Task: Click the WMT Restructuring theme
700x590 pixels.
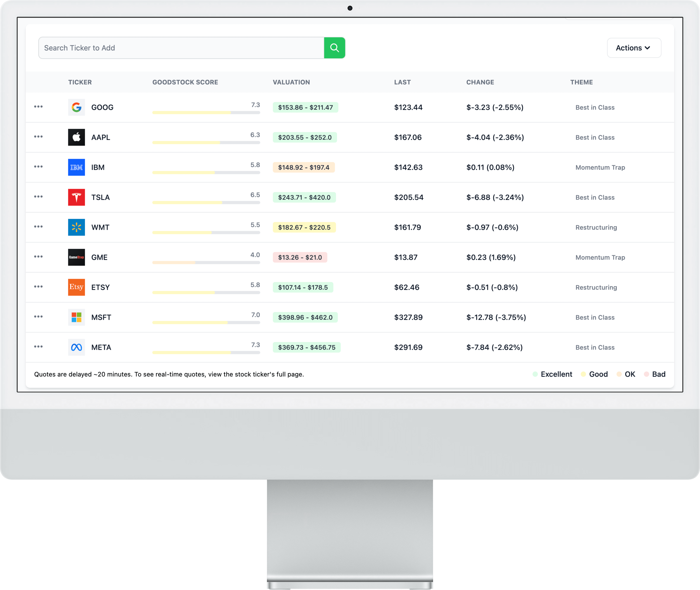Action: (x=596, y=227)
